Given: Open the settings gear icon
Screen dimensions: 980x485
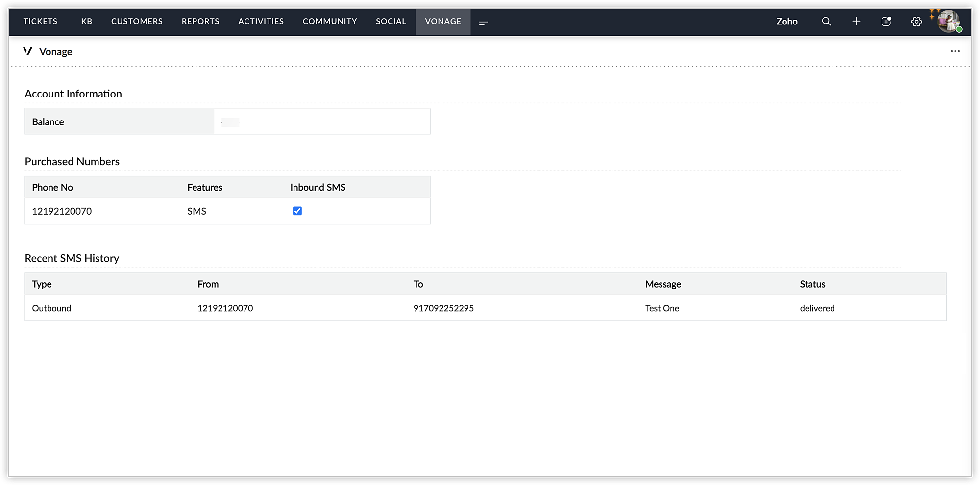Looking at the screenshot, I should (916, 22).
